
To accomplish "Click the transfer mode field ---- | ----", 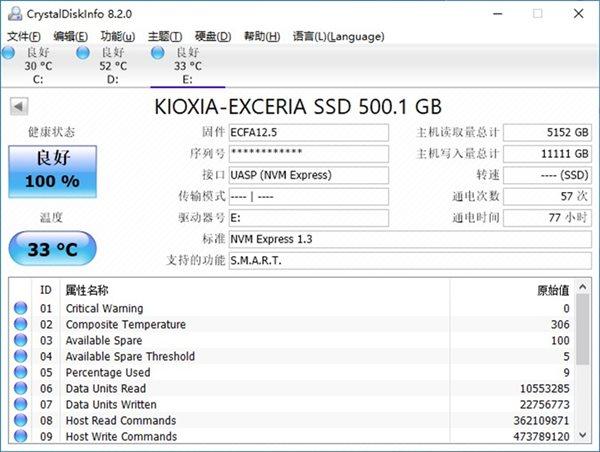I will pyautogui.click(x=309, y=197).
